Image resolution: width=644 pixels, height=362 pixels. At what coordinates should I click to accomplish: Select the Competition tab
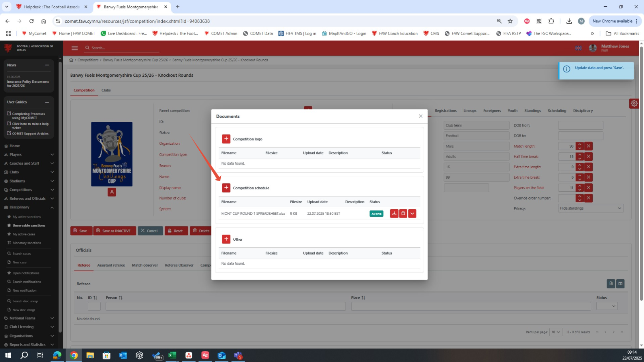84,90
